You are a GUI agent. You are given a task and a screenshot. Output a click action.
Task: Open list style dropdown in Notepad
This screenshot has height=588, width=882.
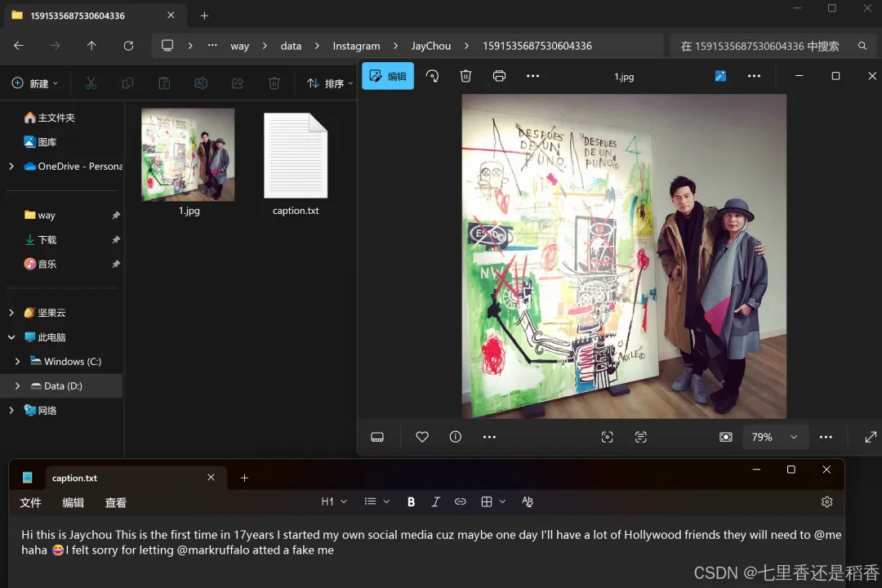[376, 501]
